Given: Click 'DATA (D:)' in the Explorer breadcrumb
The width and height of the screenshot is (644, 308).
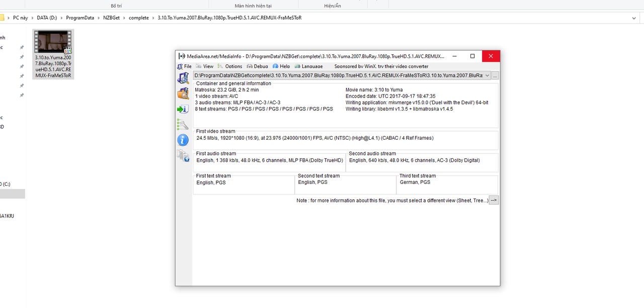Looking at the screenshot, I should point(47,18).
